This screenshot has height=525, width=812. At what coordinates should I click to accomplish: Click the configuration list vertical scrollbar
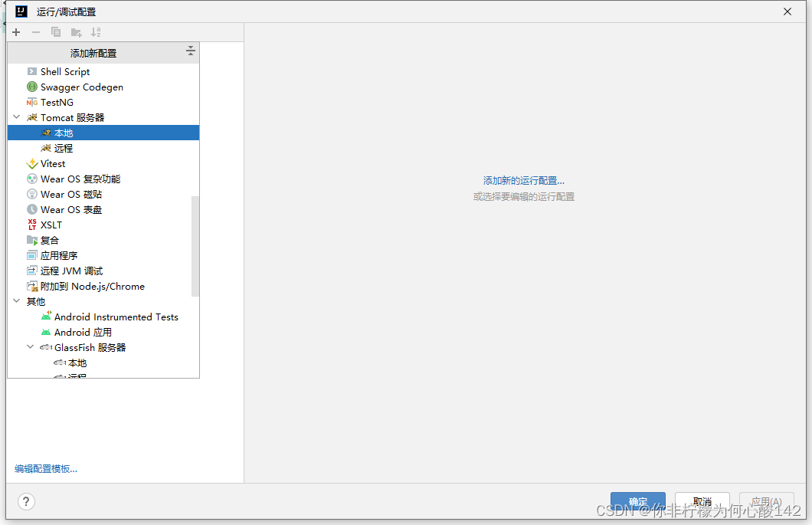195,246
